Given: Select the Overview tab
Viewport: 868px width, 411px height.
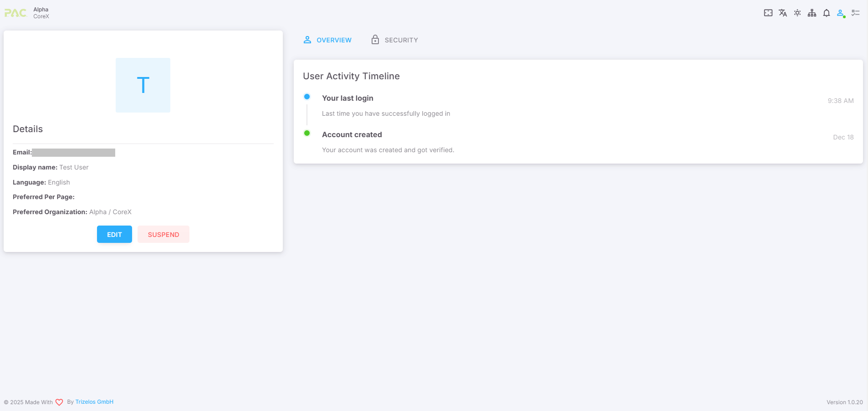Looking at the screenshot, I should 327,40.
